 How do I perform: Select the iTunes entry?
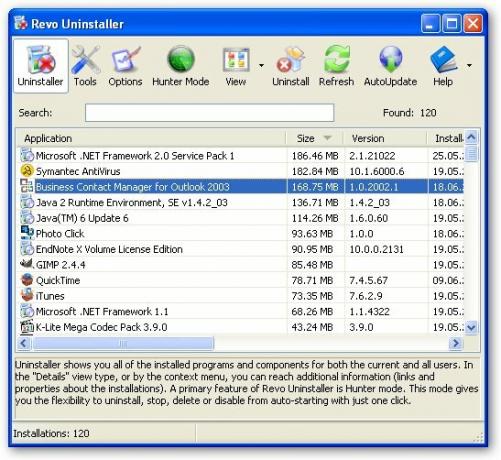241,296
